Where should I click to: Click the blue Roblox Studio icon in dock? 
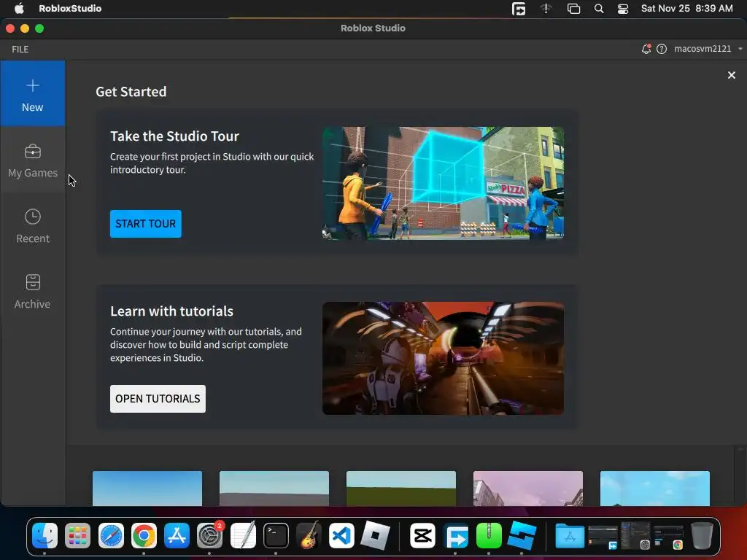point(522,536)
